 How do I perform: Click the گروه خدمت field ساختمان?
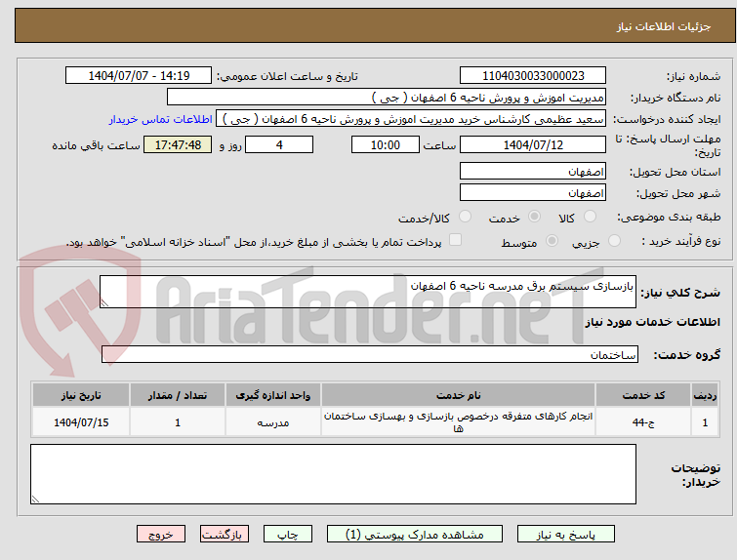[x=369, y=355]
